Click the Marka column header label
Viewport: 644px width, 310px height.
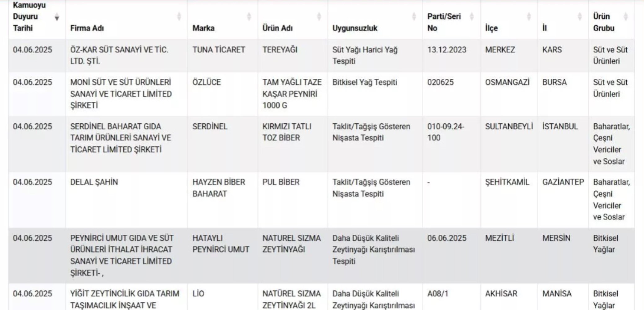click(x=203, y=28)
